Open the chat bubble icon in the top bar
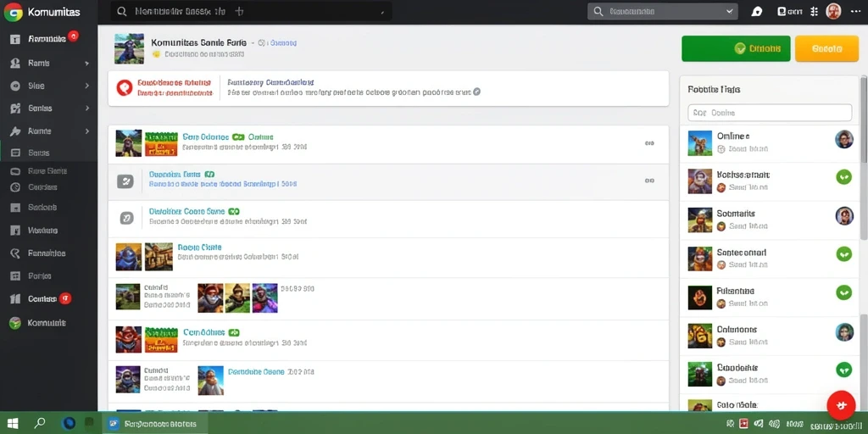The width and height of the screenshot is (868, 434). [757, 12]
